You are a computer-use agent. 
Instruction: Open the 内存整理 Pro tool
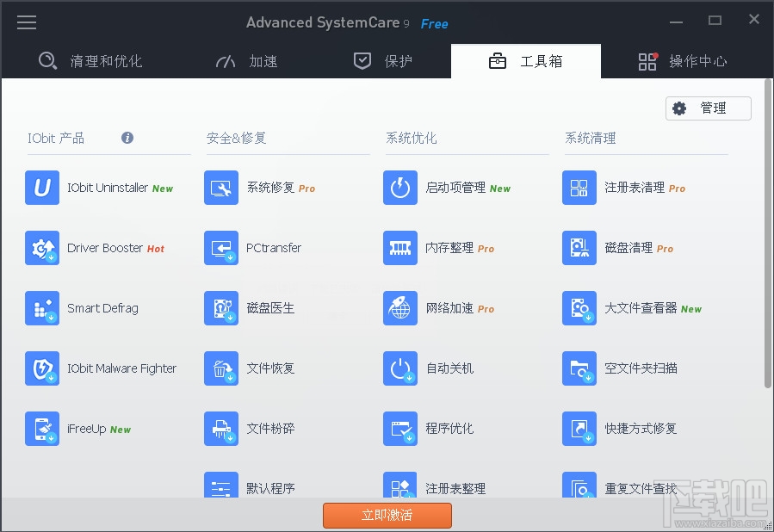click(448, 248)
